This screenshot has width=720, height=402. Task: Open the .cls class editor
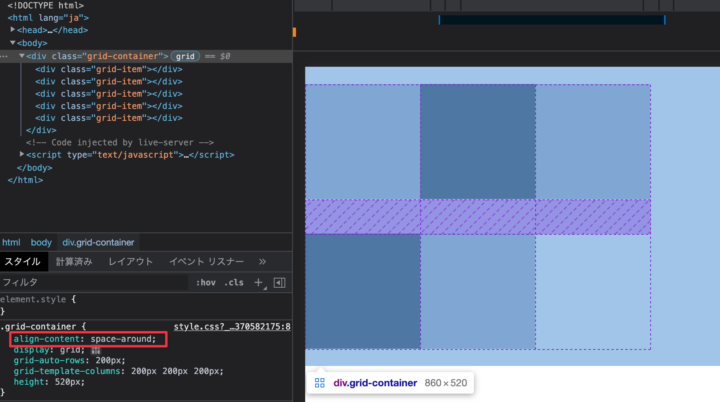pyautogui.click(x=234, y=283)
